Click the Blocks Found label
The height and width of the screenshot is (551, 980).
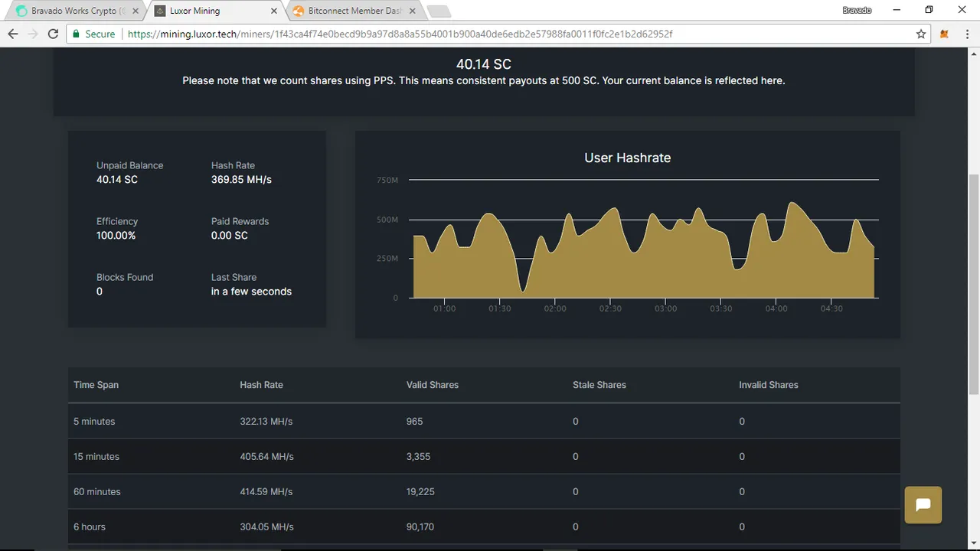point(125,277)
